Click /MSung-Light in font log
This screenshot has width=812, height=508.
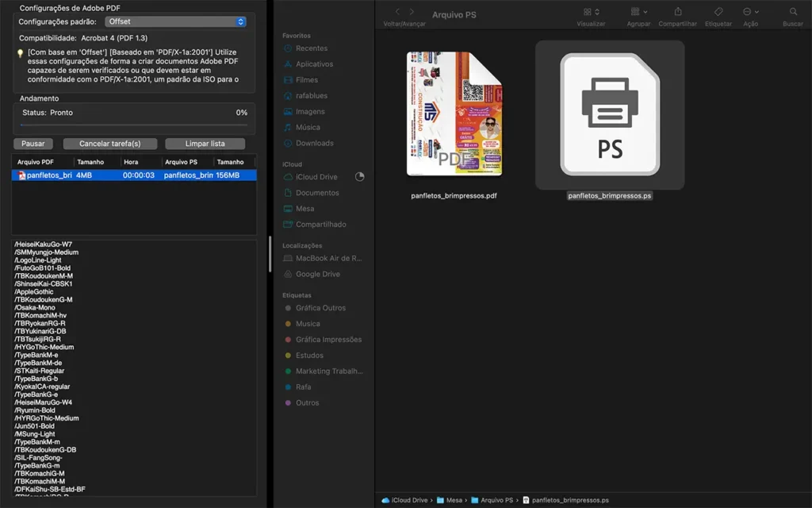[34, 434]
